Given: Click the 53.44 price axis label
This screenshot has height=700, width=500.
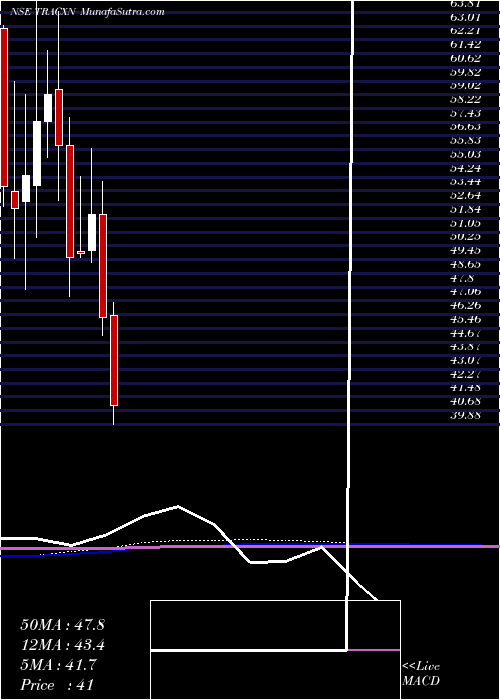Looking at the screenshot, I should (x=466, y=181).
